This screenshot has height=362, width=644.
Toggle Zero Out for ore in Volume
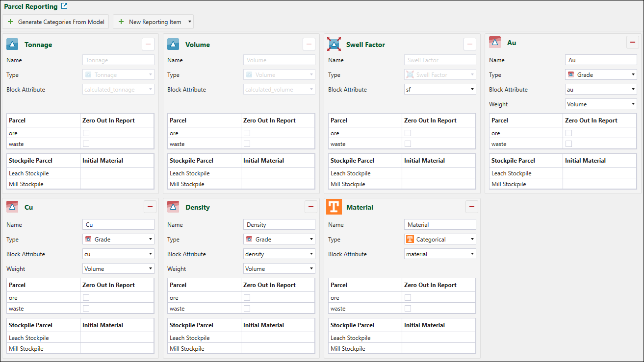pyautogui.click(x=247, y=133)
